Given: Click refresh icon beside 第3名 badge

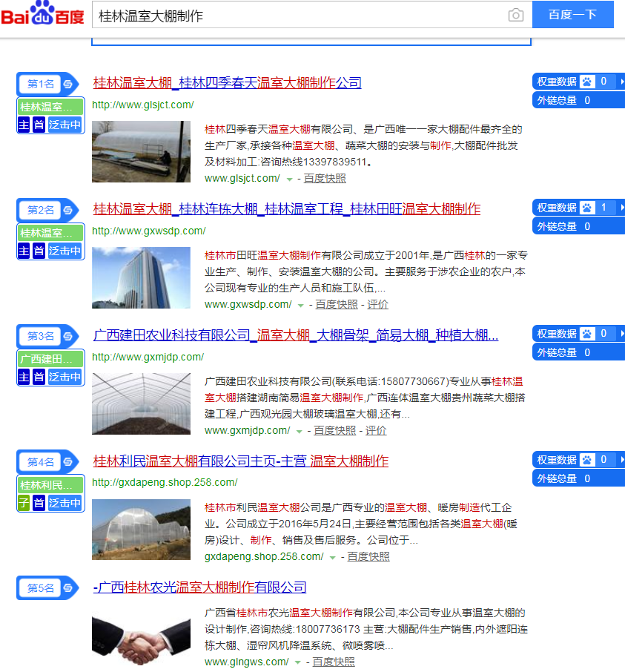Looking at the screenshot, I should 68,336.
